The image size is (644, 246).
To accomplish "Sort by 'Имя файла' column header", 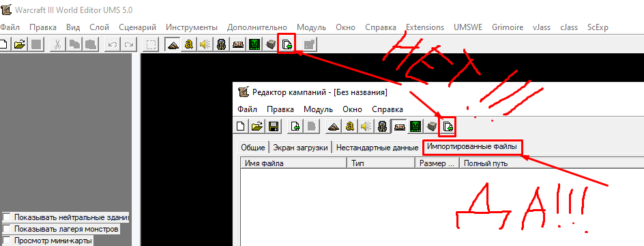I will [x=293, y=163].
